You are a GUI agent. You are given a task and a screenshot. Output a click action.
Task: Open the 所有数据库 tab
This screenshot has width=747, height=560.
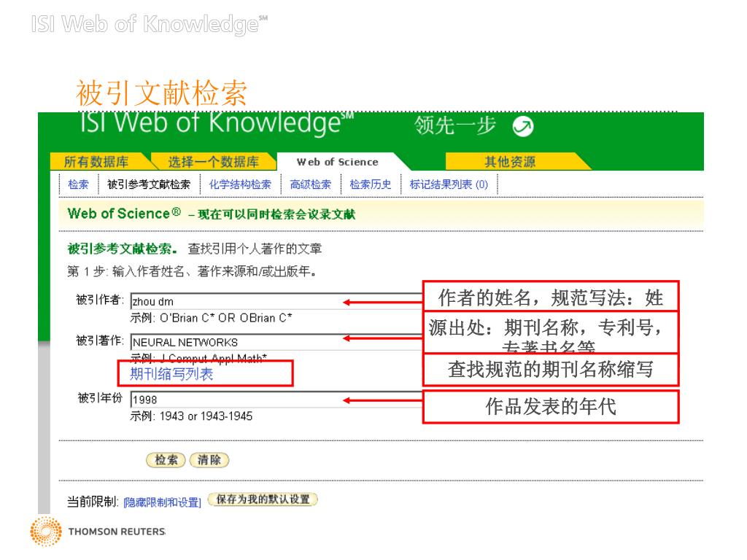point(96,162)
